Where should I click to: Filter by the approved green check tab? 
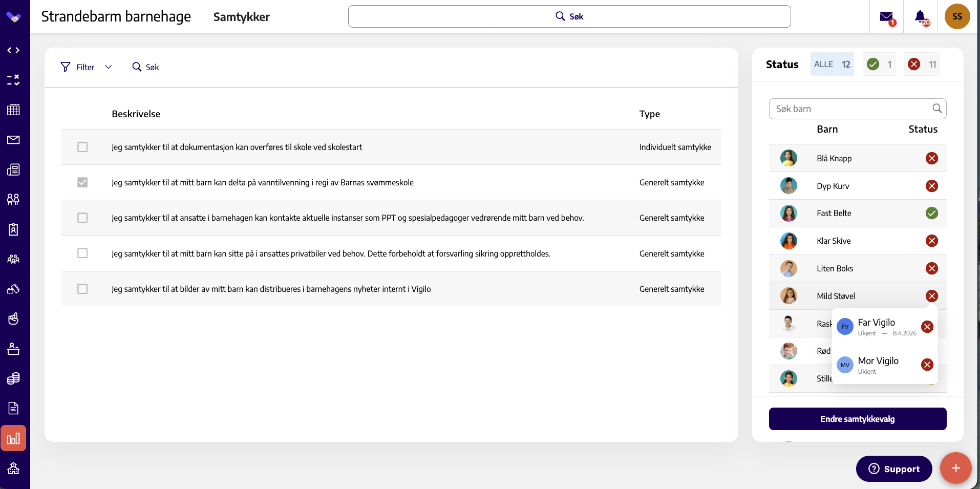coord(879,64)
